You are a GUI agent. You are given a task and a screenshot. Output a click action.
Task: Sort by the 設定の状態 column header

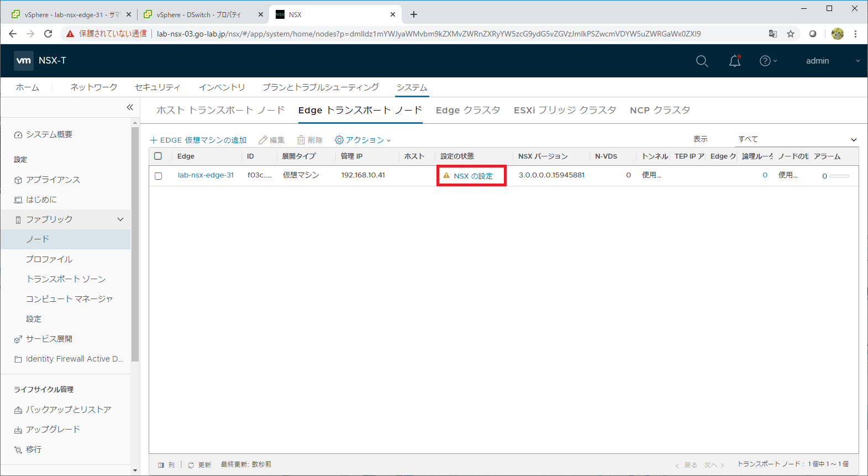pos(457,156)
